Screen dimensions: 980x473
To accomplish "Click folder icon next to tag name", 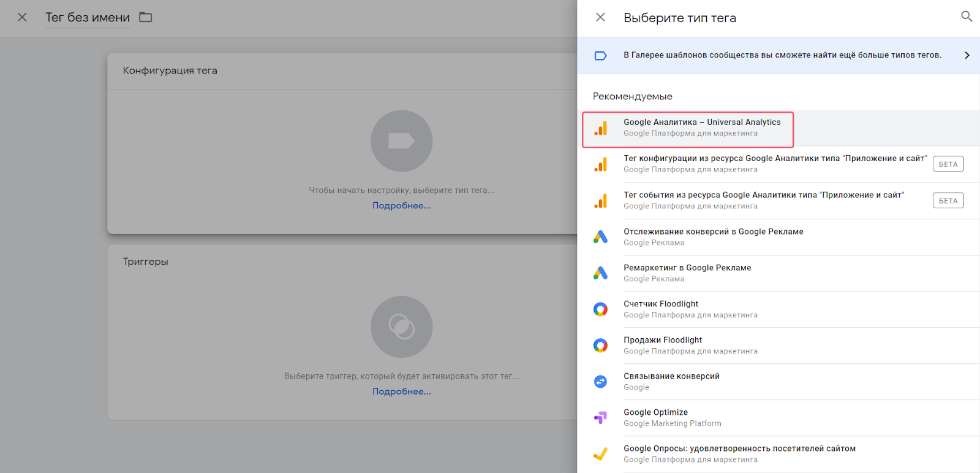I will click(145, 17).
